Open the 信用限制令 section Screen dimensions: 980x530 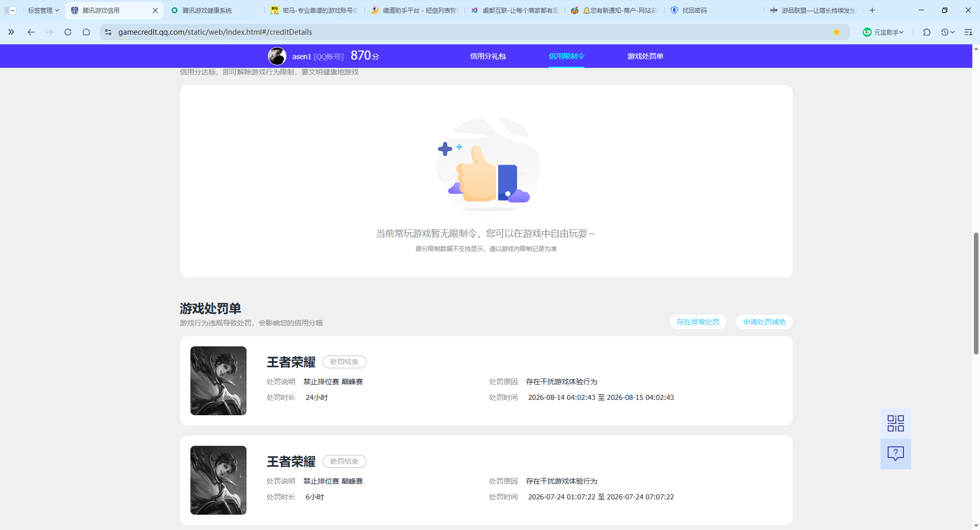pos(567,56)
